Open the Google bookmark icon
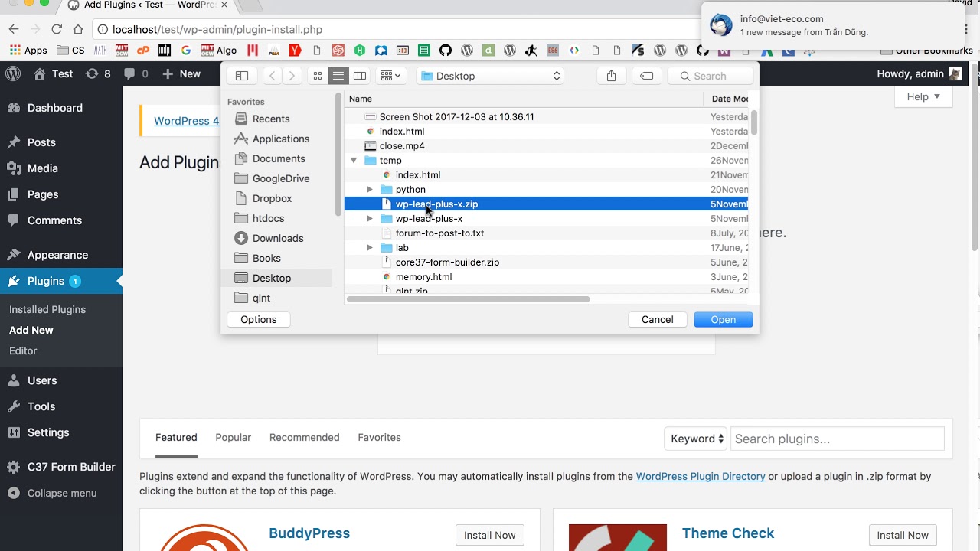 pos(185,51)
